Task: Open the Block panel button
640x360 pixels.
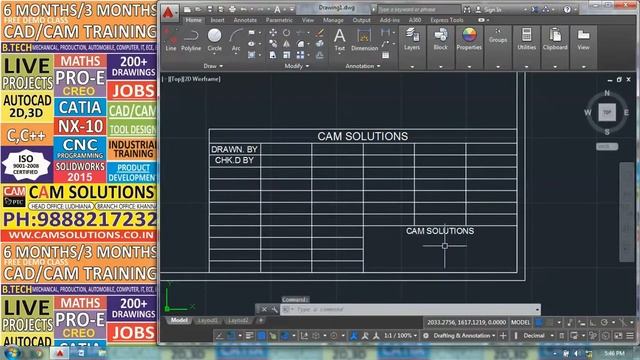Action: tap(440, 40)
